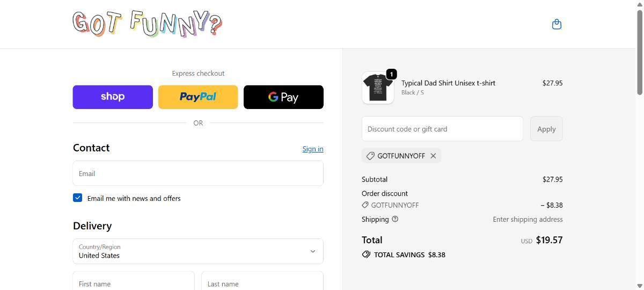Click the Discount code or gift card field
This screenshot has height=290, width=644.
point(442,129)
